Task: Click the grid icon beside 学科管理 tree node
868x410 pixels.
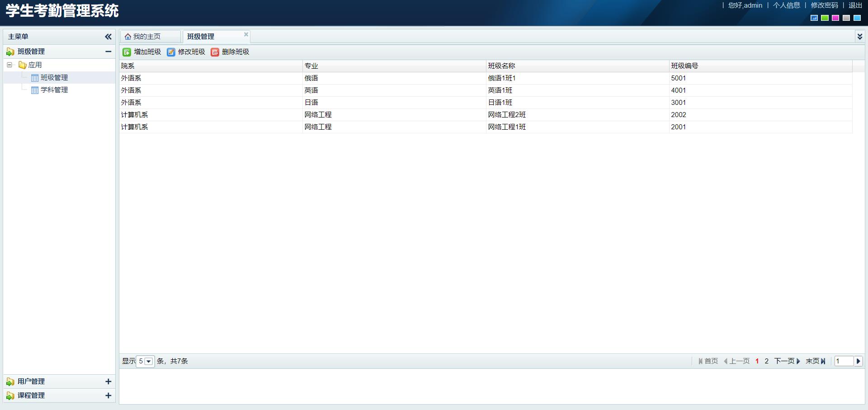Action: (35, 90)
